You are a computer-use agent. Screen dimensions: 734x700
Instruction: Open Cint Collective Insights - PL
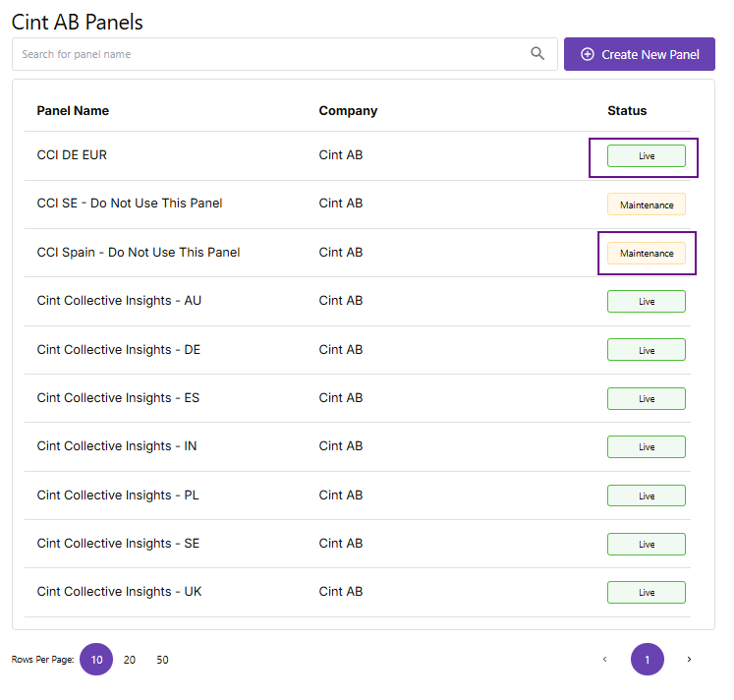click(x=118, y=496)
